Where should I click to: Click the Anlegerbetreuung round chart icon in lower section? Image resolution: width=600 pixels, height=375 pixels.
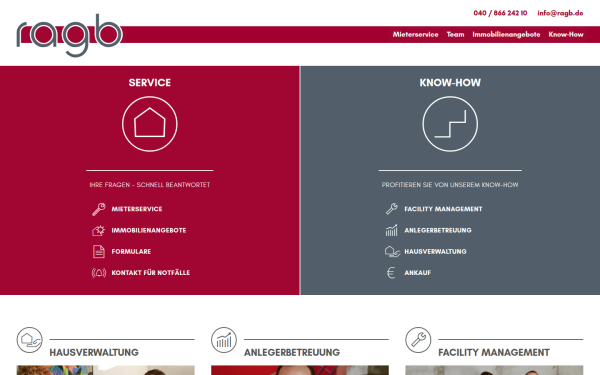tap(224, 340)
